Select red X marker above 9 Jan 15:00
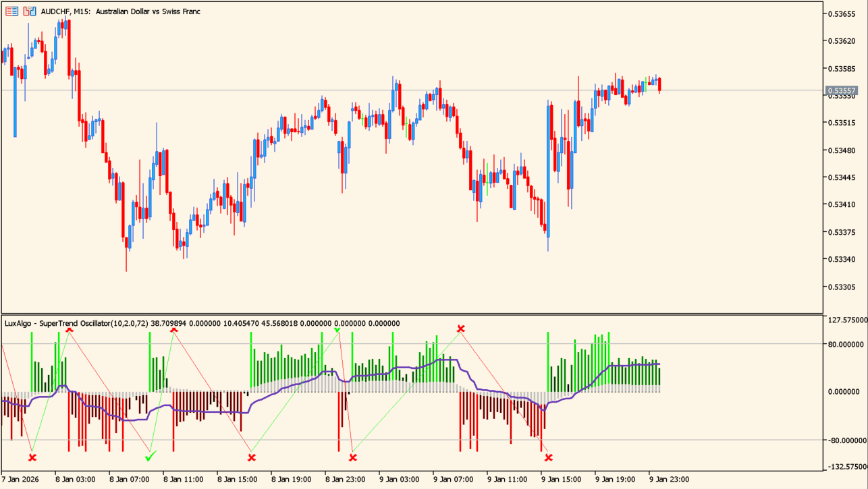 549,457
